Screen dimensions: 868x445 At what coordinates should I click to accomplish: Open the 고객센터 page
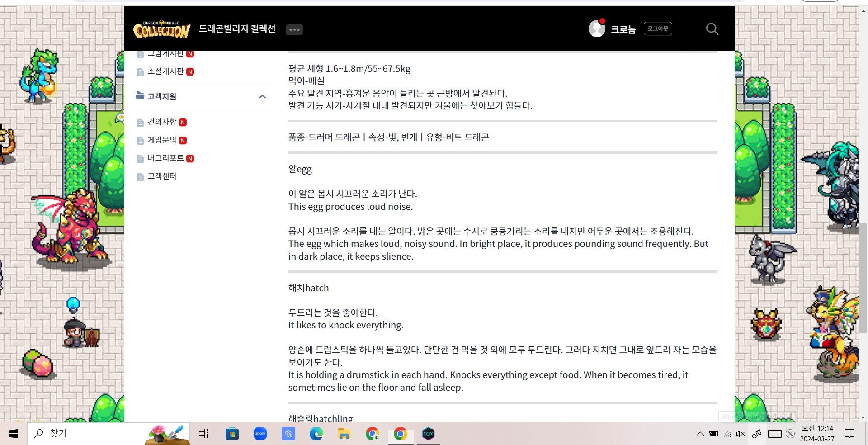(x=162, y=176)
